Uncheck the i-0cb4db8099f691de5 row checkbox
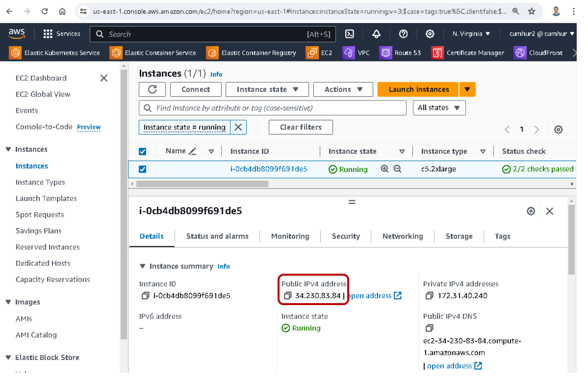Screen dimensions: 588x387 coord(143,169)
